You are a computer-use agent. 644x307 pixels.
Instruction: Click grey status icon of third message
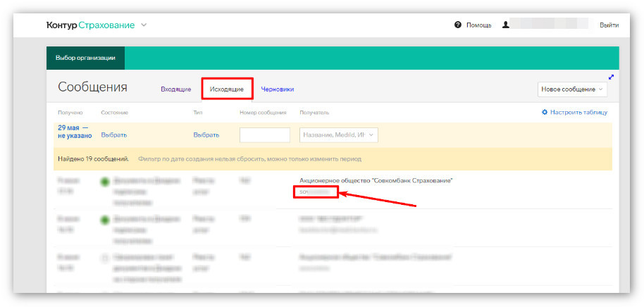point(105,258)
